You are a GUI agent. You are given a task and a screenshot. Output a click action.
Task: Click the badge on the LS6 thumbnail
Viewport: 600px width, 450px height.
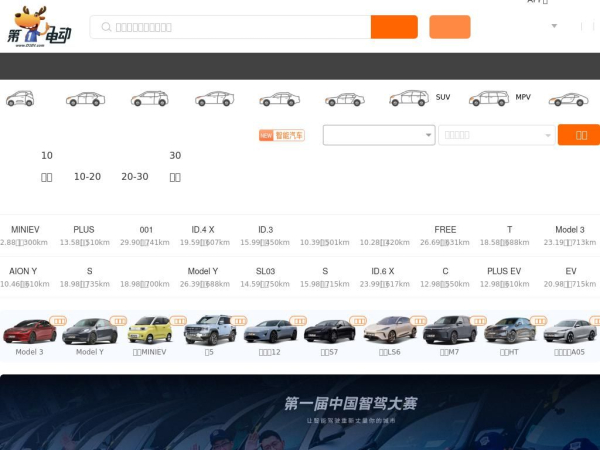[418, 321]
